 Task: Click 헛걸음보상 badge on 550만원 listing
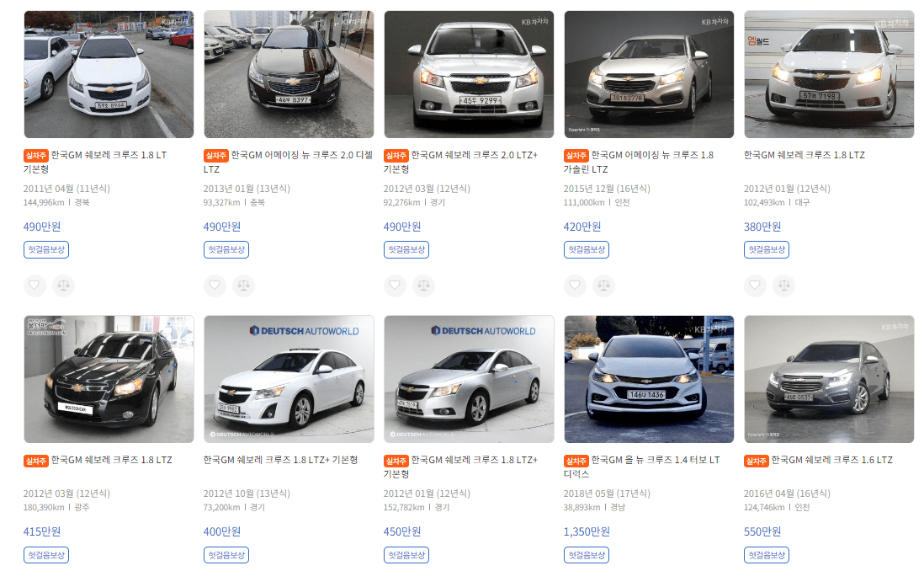tap(767, 555)
